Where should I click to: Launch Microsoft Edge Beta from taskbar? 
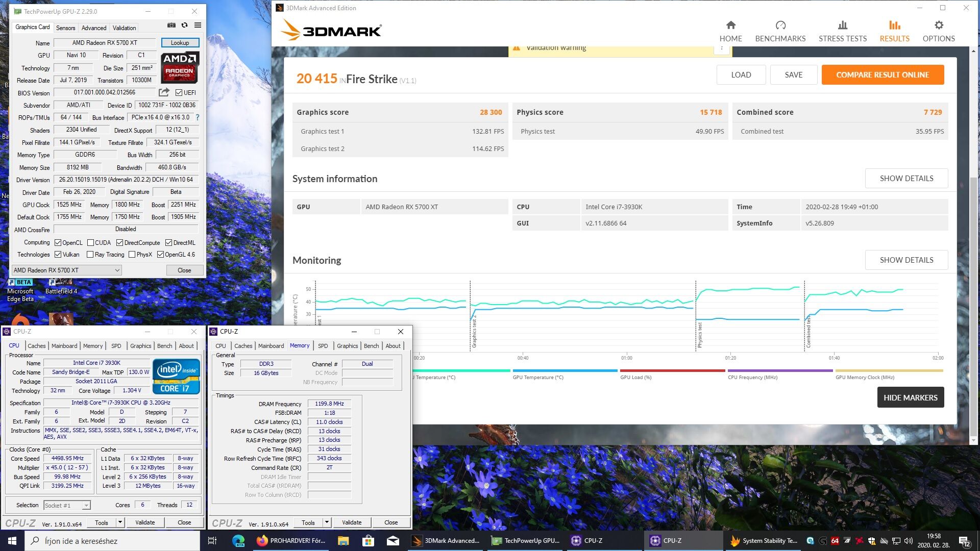pos(238,541)
